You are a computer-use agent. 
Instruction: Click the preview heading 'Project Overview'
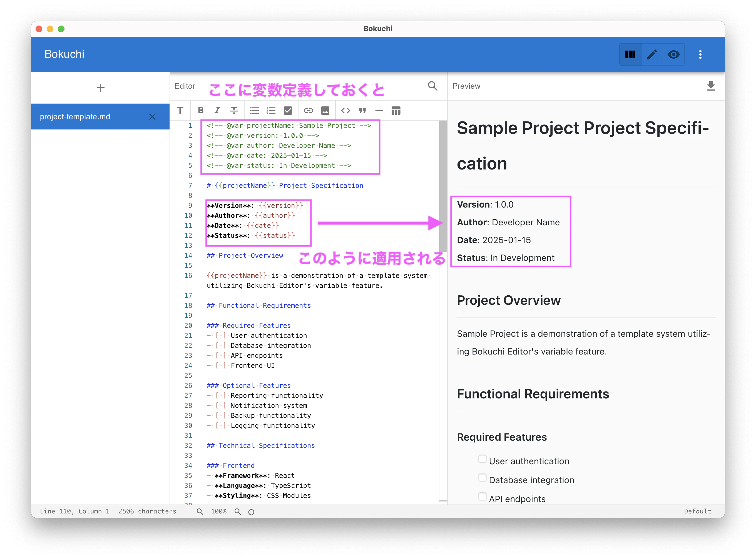pos(509,300)
